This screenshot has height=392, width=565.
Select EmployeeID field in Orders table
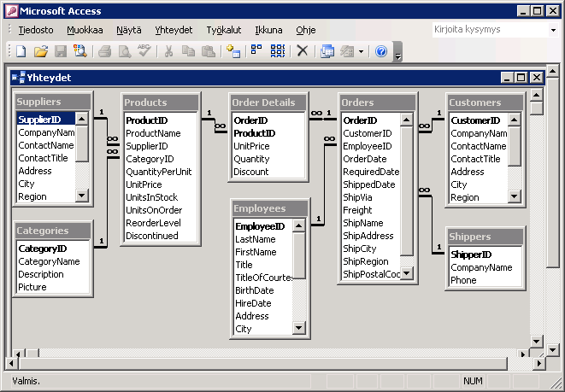(x=371, y=146)
